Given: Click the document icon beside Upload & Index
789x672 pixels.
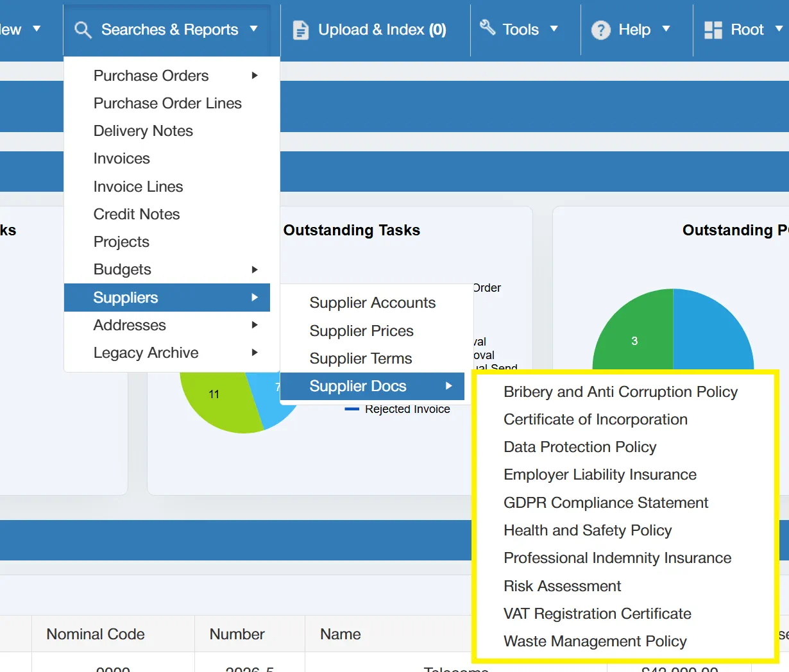Looking at the screenshot, I should pos(300,30).
